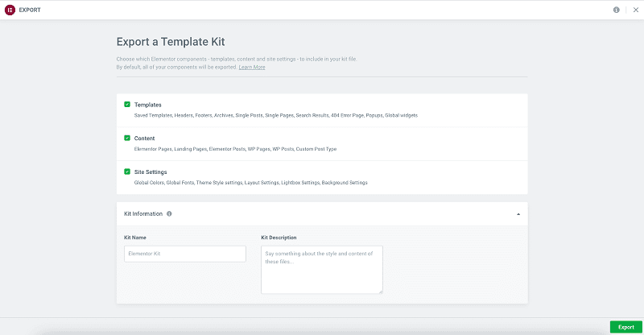Click the Templates label text
Screen dimensions: 644x335
pos(148,105)
